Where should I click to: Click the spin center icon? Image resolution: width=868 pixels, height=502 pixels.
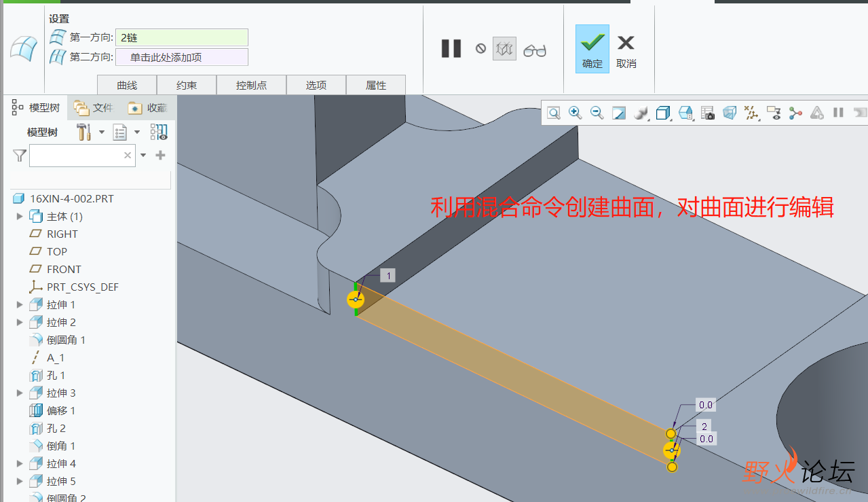pos(795,113)
